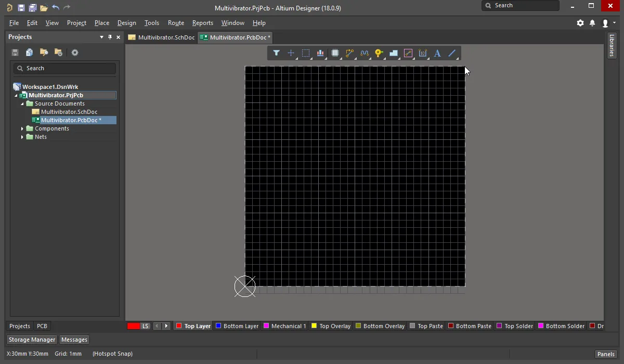
Task: Select the Place Dimension tool
Action: (423, 53)
